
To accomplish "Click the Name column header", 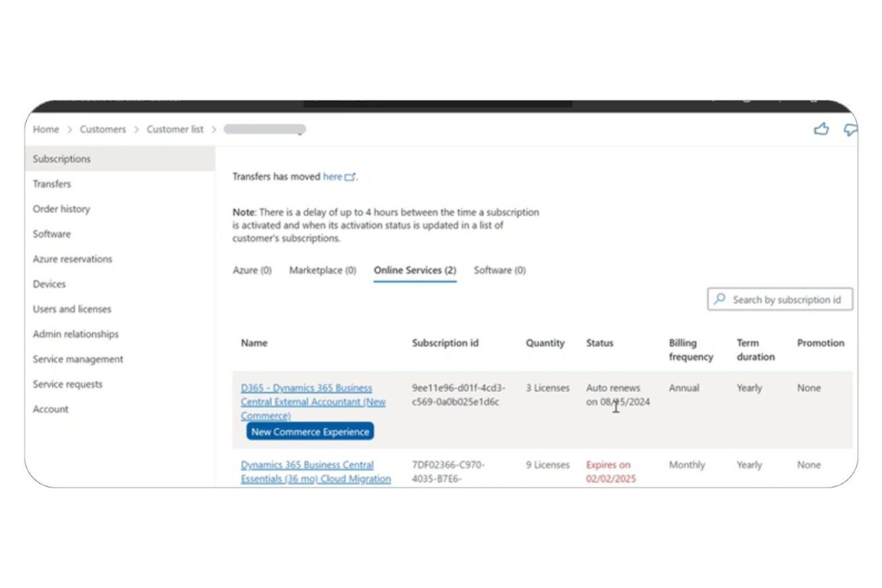I will (254, 343).
